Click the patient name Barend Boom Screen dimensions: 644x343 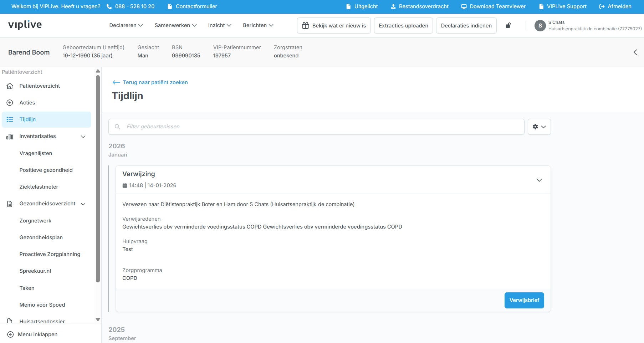[29, 52]
